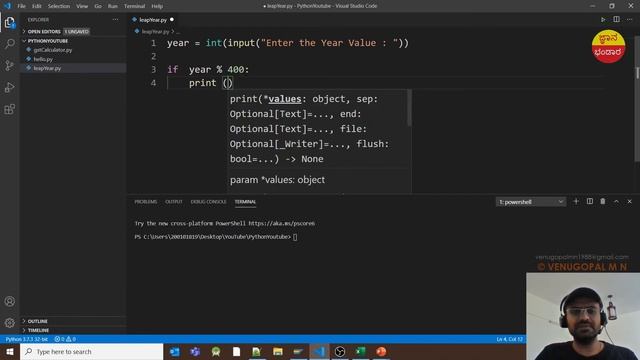Screen dimensions: 640x360
Task: Open Windows Start menu
Action: click(x=9, y=351)
